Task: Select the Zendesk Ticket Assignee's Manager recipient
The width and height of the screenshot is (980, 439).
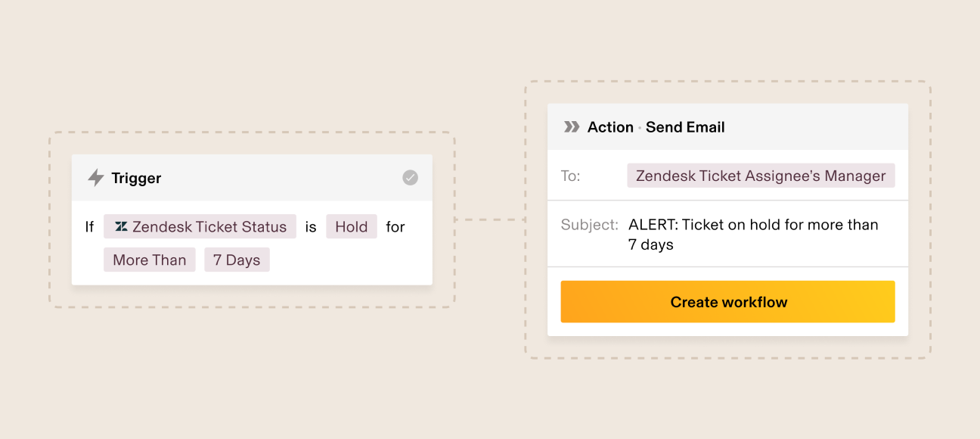Action: pyautogui.click(x=761, y=176)
